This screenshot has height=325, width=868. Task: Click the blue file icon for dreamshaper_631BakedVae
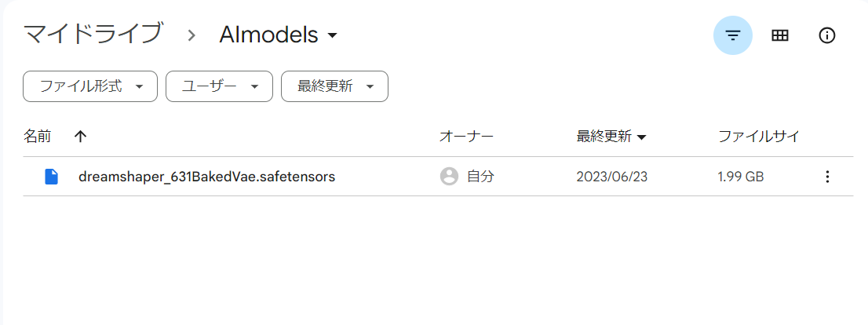tap(52, 177)
